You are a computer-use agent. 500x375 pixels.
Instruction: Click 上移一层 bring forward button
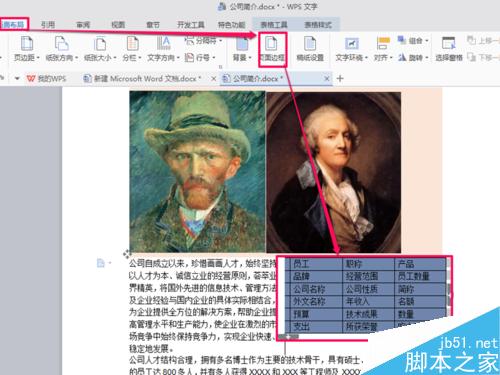pyautogui.click(x=483, y=41)
